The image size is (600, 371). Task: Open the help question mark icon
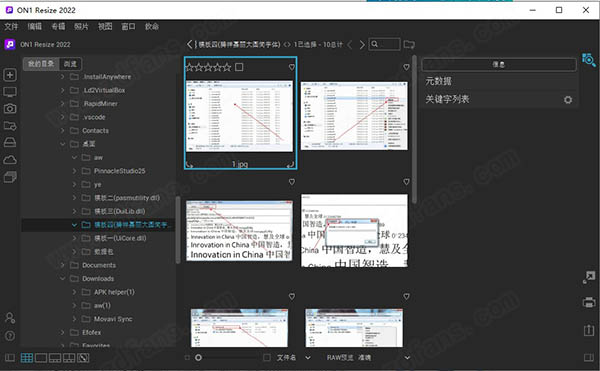10,336
